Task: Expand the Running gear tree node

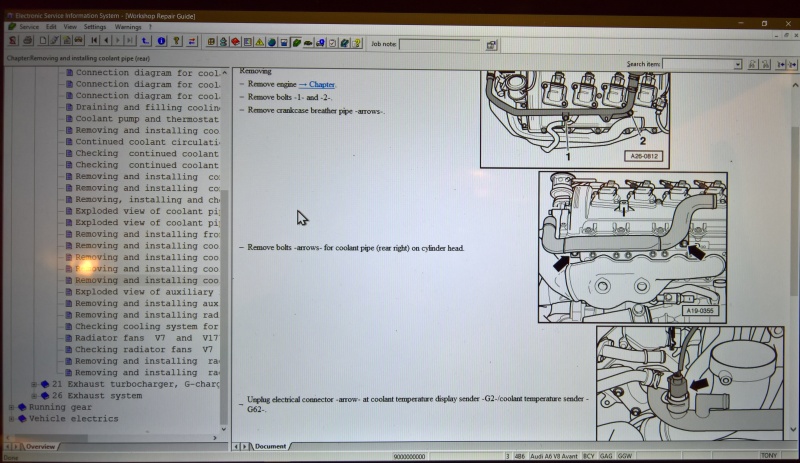Action: [x=11, y=408]
